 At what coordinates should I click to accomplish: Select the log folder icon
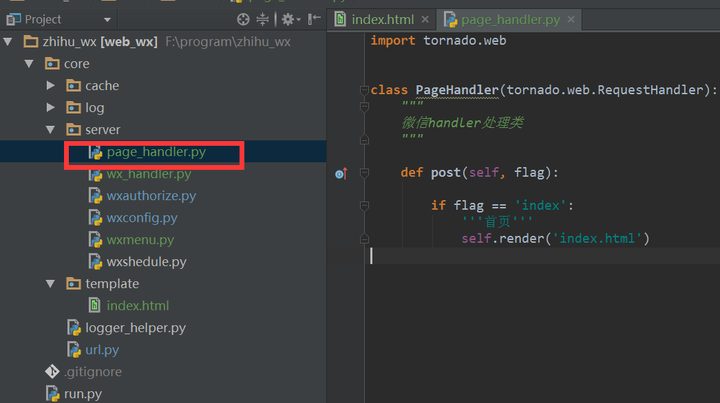[73, 107]
